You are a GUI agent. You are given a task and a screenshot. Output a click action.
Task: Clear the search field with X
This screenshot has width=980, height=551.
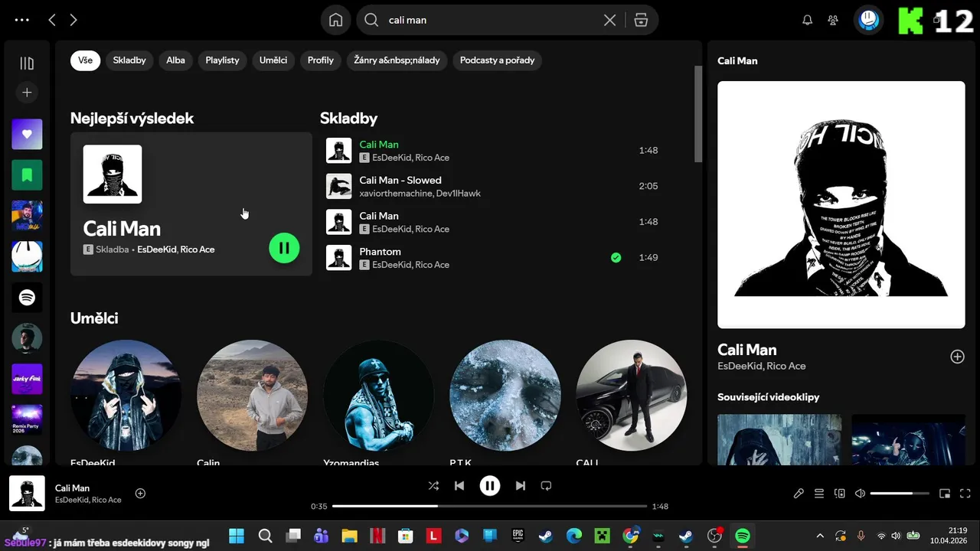609,20
